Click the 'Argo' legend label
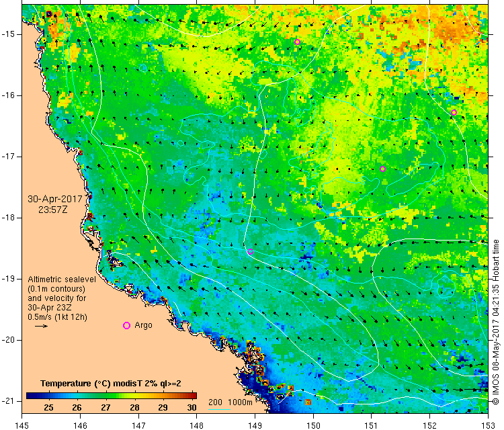This screenshot has height=430, width=504. pyautogui.click(x=143, y=325)
